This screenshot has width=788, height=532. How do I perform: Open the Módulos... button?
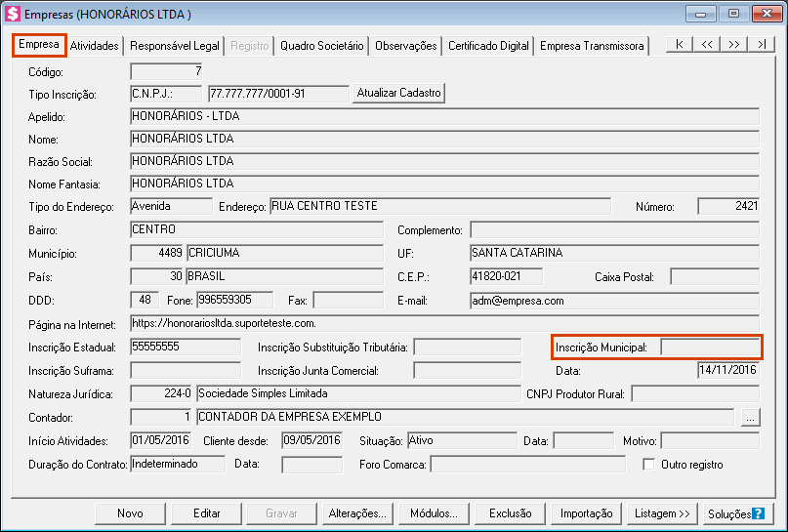point(434,513)
